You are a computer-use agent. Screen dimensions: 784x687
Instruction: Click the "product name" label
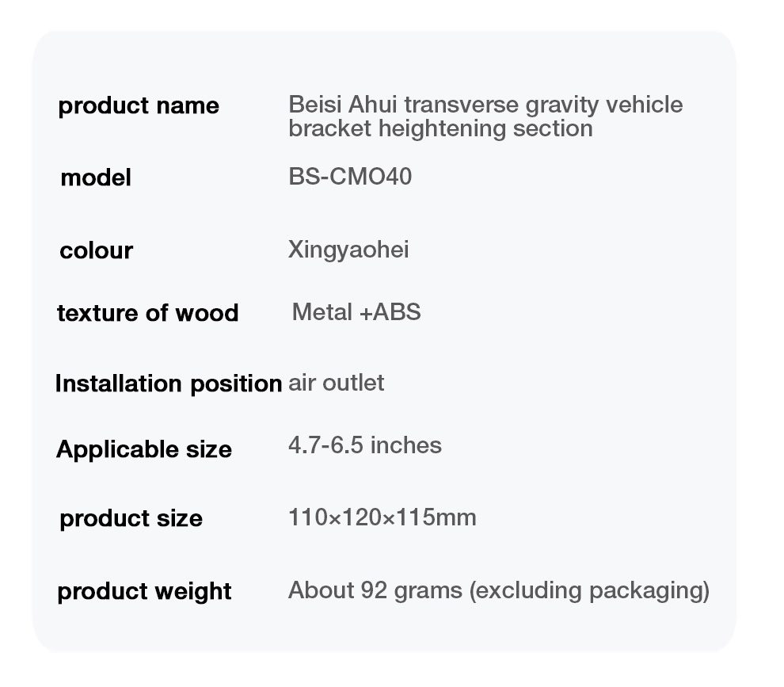click(139, 106)
